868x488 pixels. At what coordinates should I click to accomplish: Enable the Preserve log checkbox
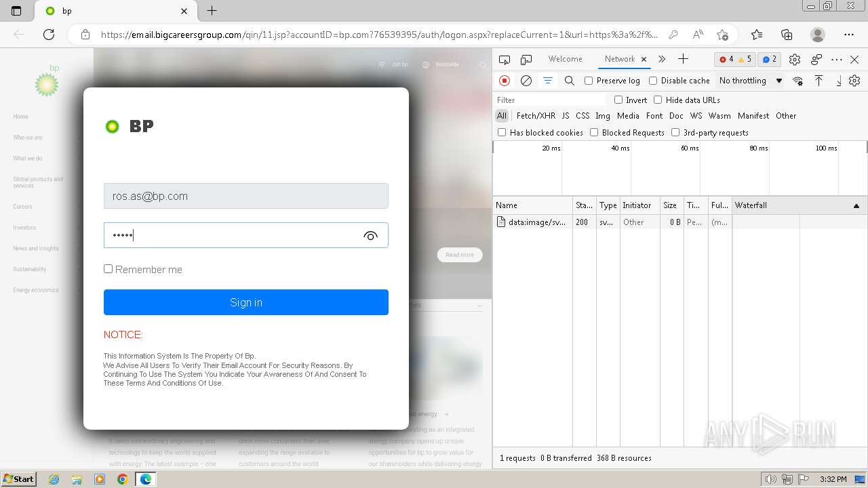click(x=589, y=81)
